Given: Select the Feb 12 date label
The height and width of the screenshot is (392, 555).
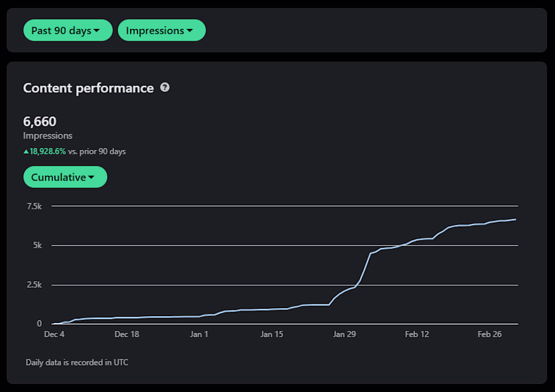Looking at the screenshot, I should 416,335.
